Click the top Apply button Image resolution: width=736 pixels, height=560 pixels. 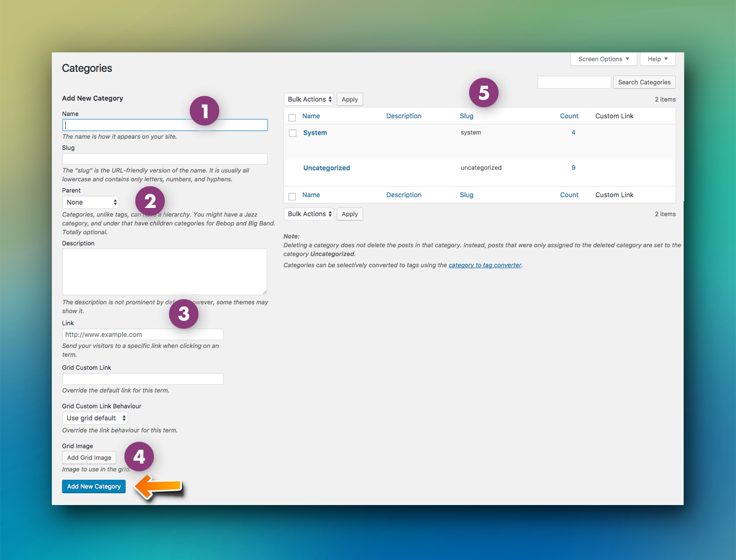pos(350,100)
